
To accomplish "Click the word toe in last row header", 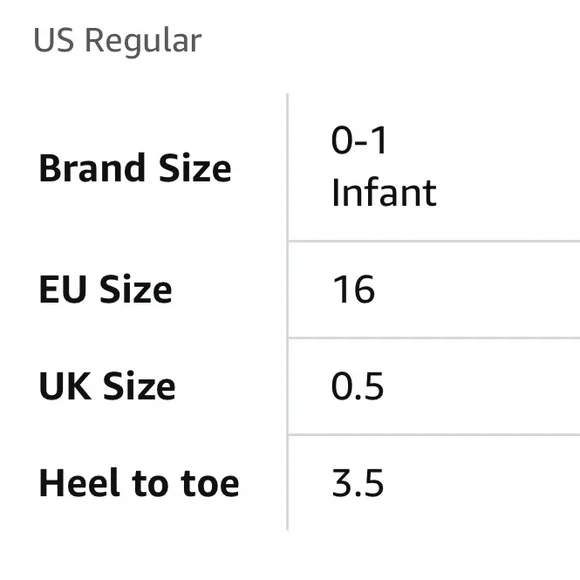I will click(x=210, y=484).
